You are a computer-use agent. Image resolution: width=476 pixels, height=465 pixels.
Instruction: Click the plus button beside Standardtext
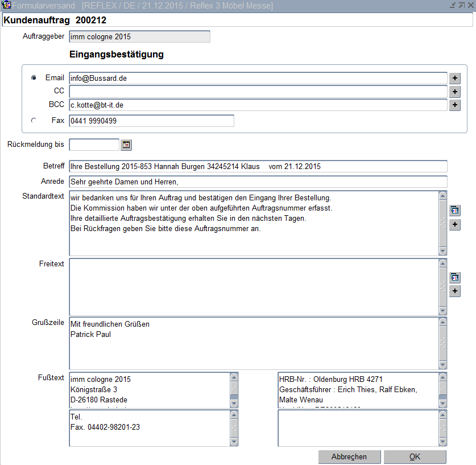tap(455, 225)
